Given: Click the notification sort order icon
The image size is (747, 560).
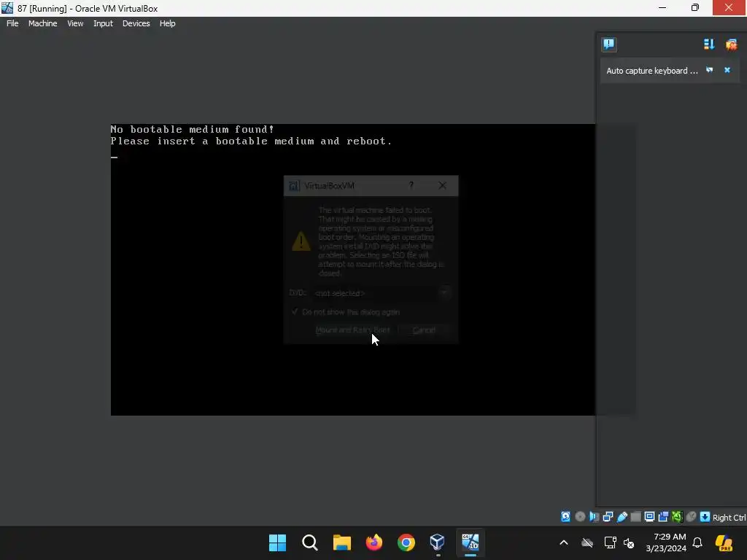Looking at the screenshot, I should tap(709, 44).
